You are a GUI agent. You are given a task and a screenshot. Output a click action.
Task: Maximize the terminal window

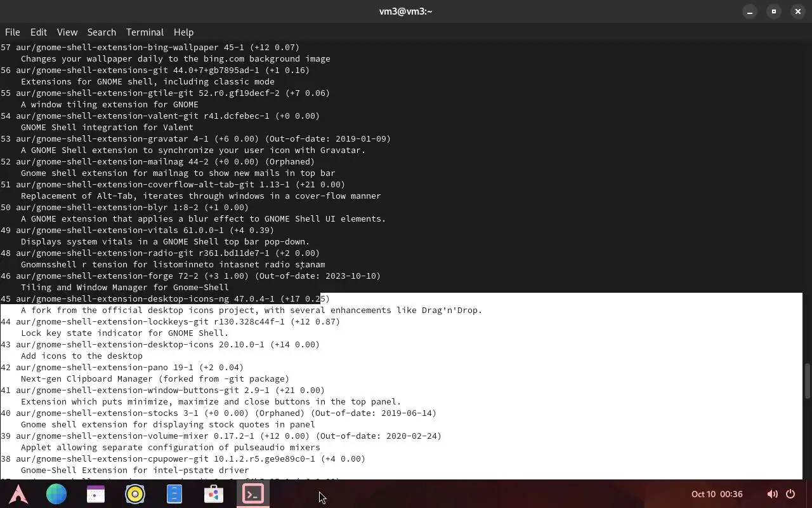pos(774,11)
